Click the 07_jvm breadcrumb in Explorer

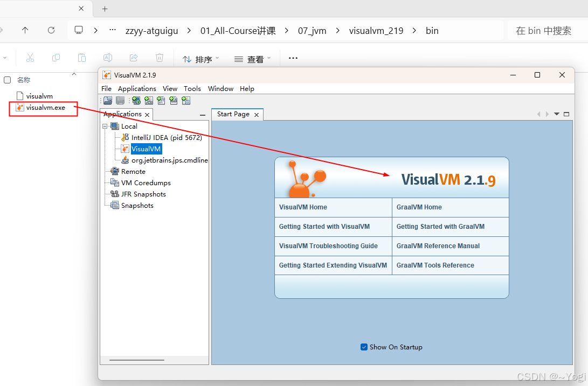point(312,31)
